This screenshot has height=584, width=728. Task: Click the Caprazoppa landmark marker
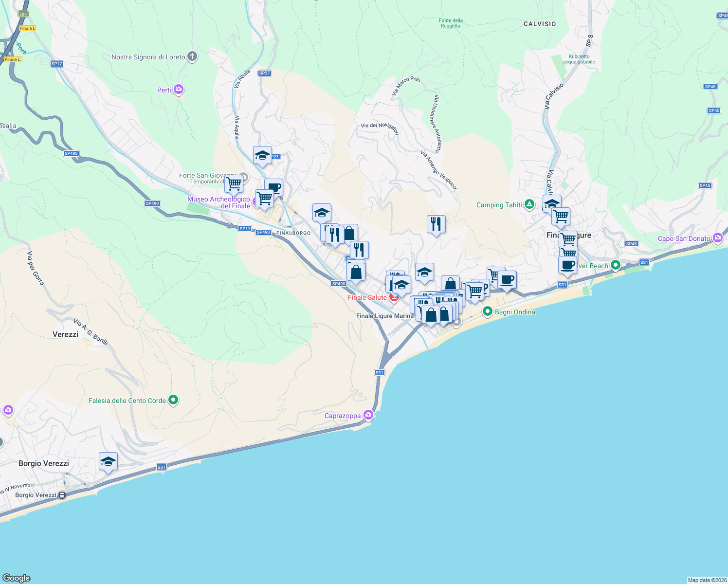coord(368,415)
